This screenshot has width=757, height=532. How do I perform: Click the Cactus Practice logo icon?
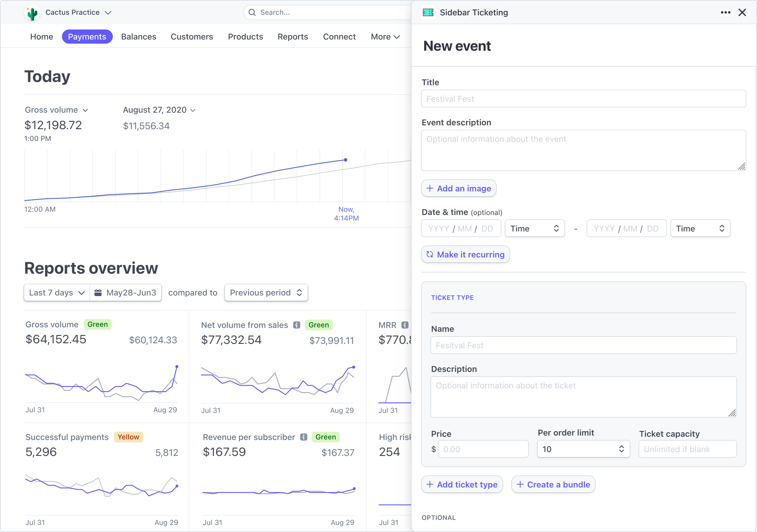[x=32, y=13]
